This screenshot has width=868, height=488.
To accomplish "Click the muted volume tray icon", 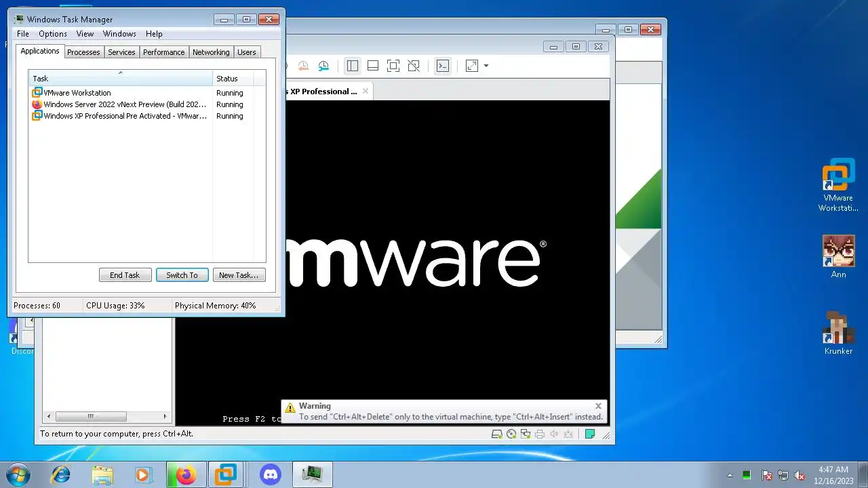I will [x=800, y=475].
